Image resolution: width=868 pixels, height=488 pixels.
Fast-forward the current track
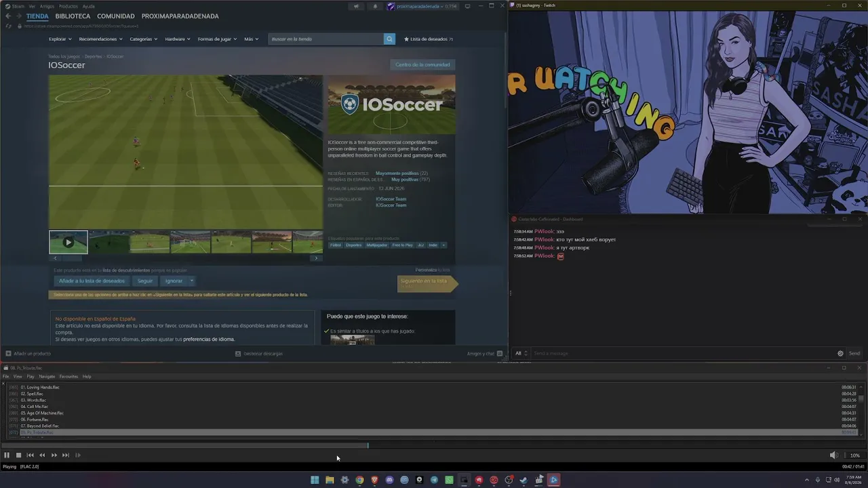[x=54, y=455]
